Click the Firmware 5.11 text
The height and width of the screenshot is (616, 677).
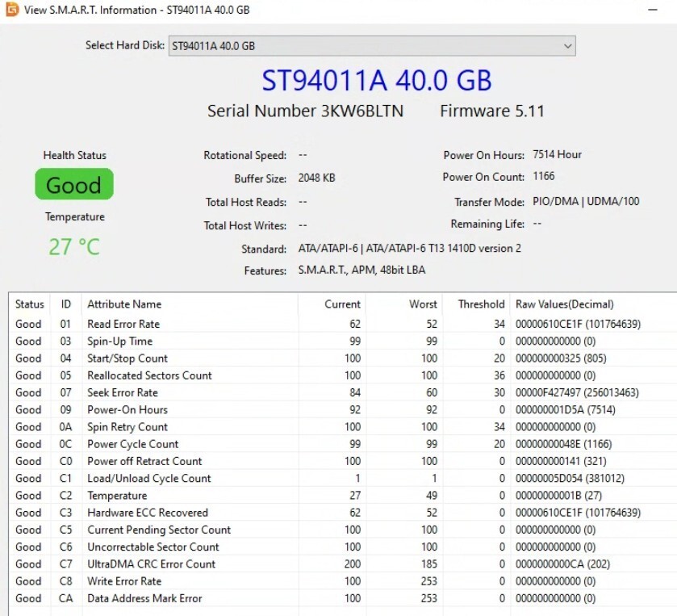click(x=492, y=111)
